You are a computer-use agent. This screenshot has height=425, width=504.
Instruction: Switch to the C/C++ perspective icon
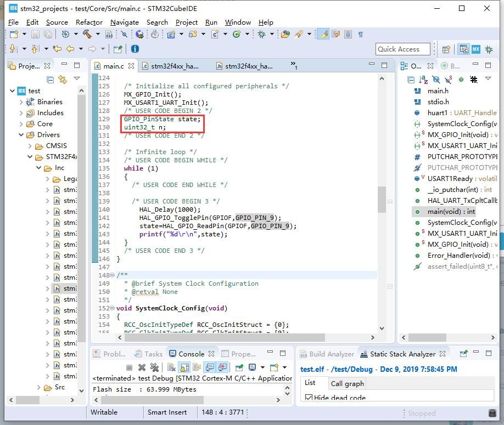click(x=464, y=49)
